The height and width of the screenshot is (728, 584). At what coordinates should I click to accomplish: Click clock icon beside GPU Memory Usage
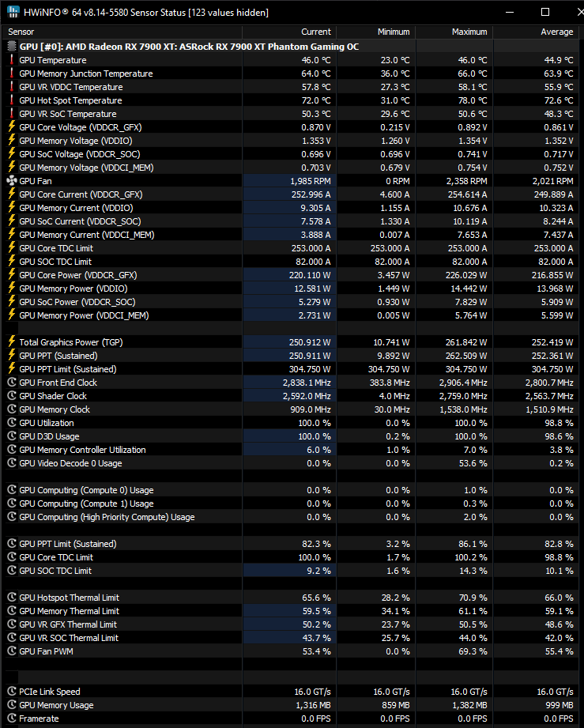click(x=12, y=705)
